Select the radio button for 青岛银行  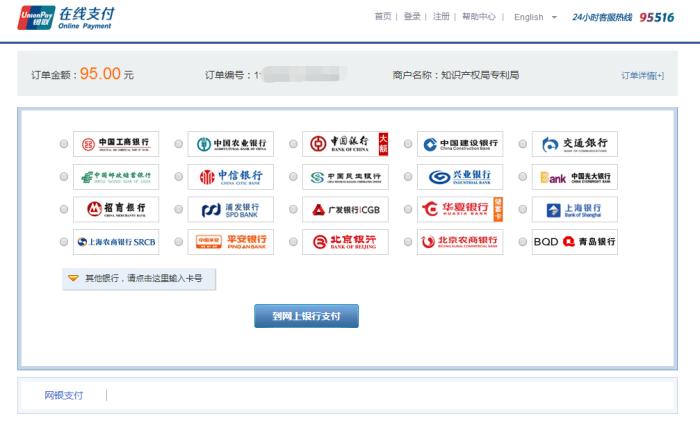point(523,242)
